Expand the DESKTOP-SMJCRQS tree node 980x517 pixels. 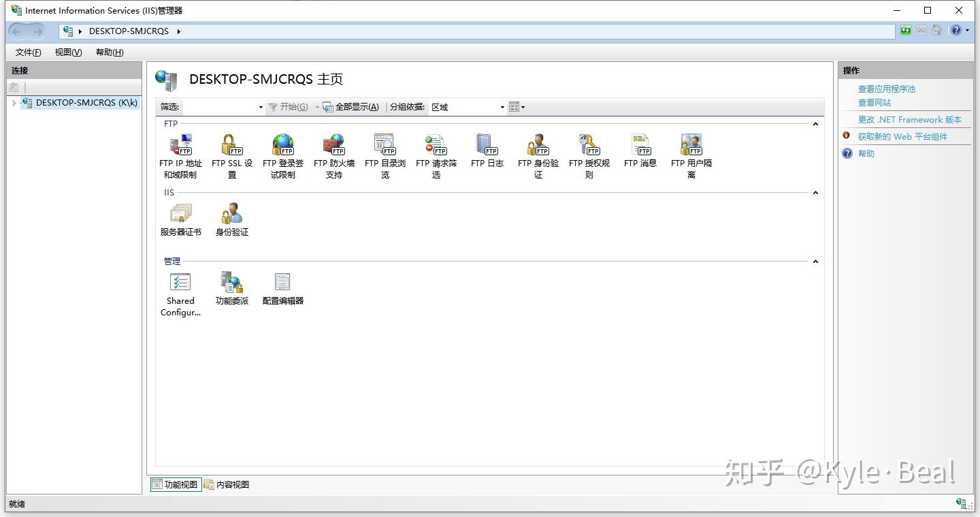tap(14, 103)
